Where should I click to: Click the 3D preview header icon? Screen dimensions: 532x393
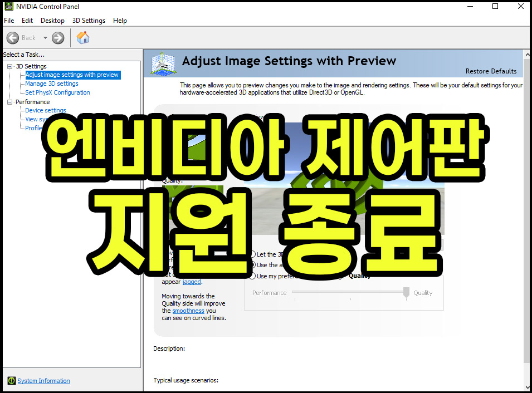point(164,63)
